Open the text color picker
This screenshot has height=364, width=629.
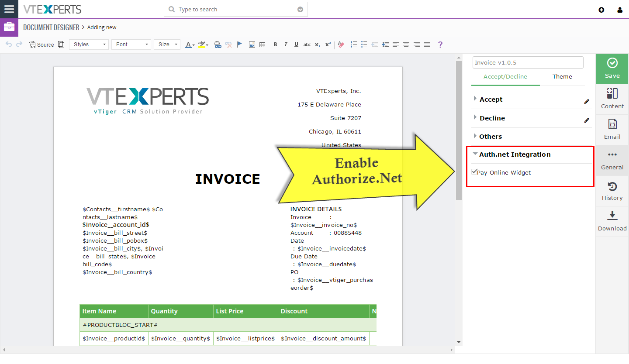[x=190, y=45]
